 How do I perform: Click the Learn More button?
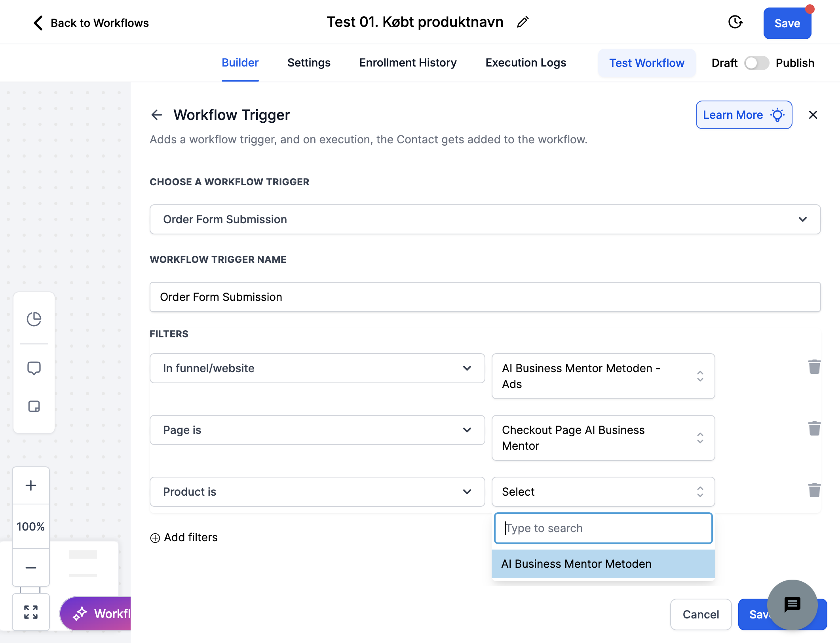(744, 115)
